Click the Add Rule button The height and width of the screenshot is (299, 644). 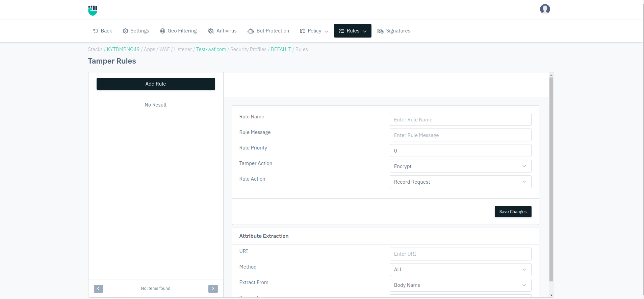(156, 84)
